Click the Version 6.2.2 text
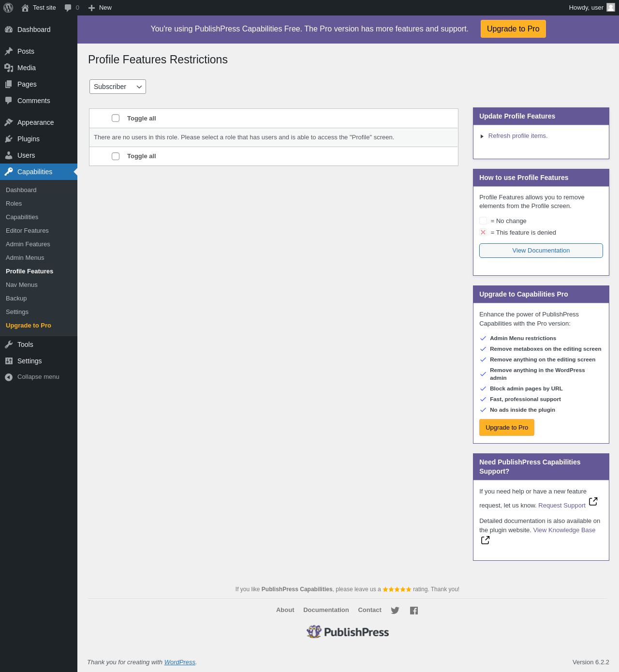The height and width of the screenshot is (672, 619). pyautogui.click(x=591, y=662)
